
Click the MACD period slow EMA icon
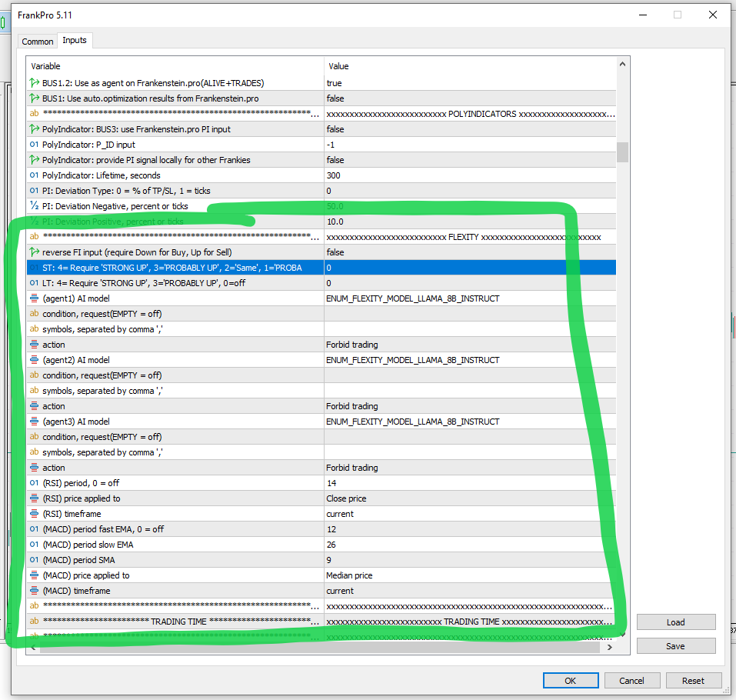(35, 545)
